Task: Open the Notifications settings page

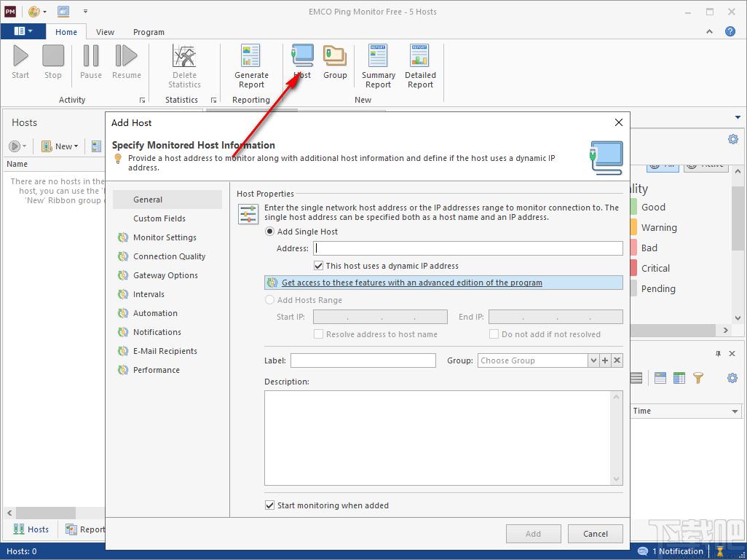Action: (x=167, y=332)
